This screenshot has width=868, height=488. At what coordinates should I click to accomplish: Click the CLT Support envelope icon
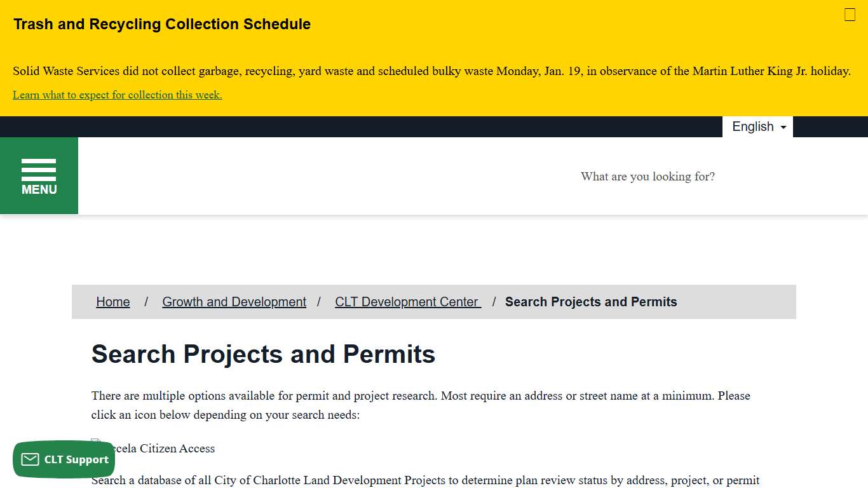click(x=30, y=459)
